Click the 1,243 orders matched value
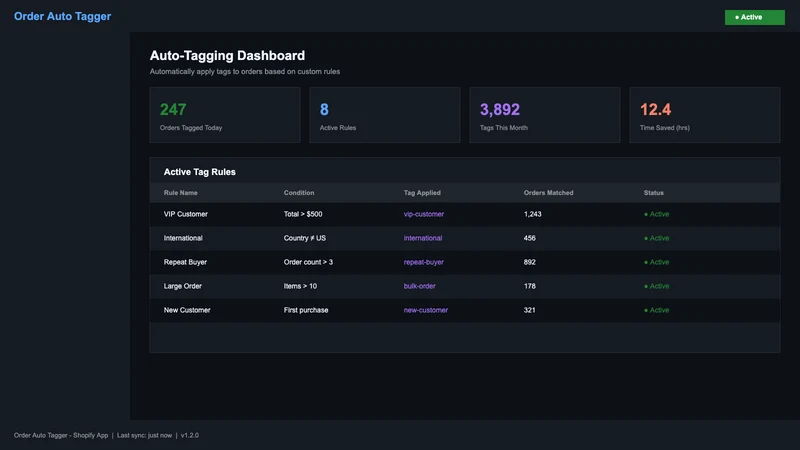 [x=533, y=214]
